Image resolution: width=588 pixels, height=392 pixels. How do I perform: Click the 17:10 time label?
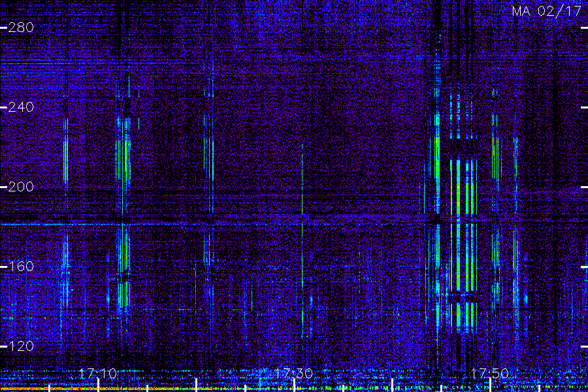(x=98, y=374)
